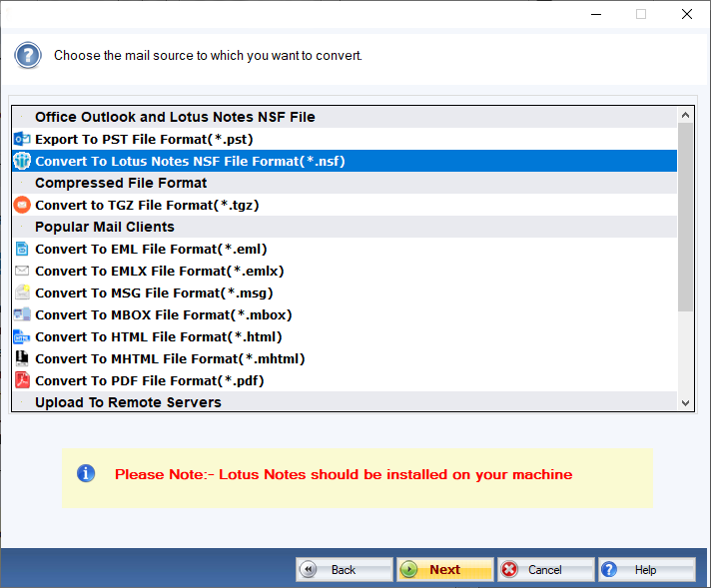Select Convert To MBOX File Format(*.mbox)
The image size is (711, 588).
tap(345, 314)
